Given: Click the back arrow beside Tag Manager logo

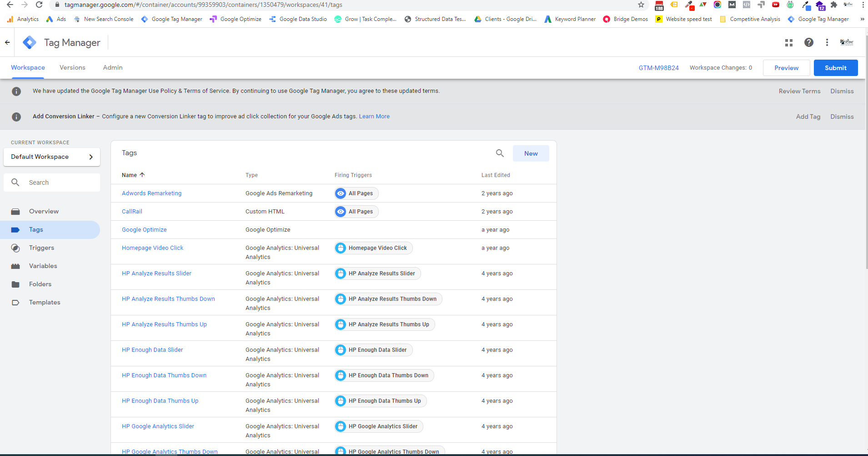Looking at the screenshot, I should 7,42.
